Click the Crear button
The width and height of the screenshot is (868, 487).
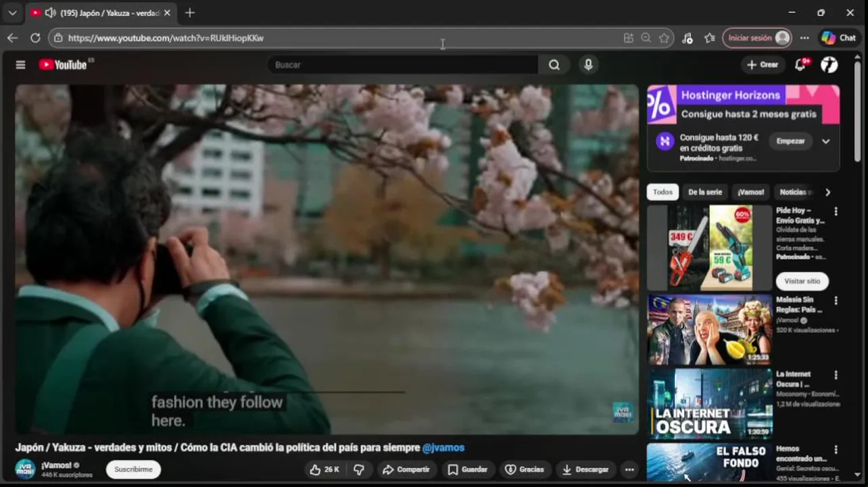click(x=763, y=65)
